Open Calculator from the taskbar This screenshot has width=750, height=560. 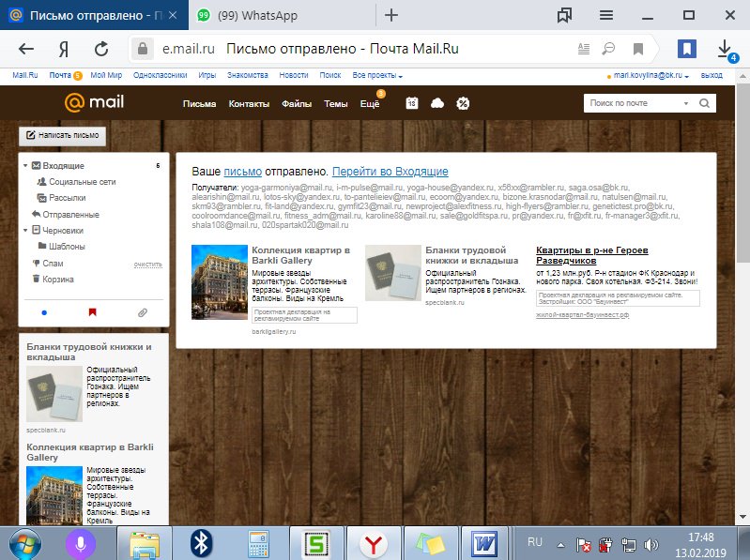(258, 544)
